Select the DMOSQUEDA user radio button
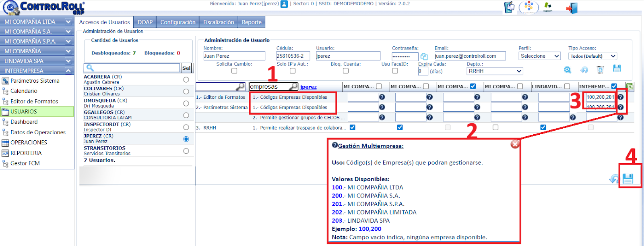This screenshot has height=246, width=644. click(186, 103)
